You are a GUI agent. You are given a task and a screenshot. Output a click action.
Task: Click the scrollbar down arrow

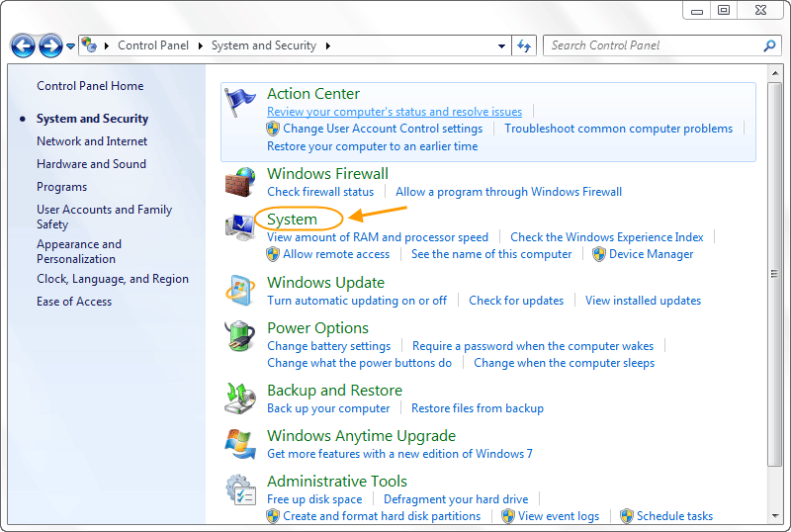click(x=775, y=516)
